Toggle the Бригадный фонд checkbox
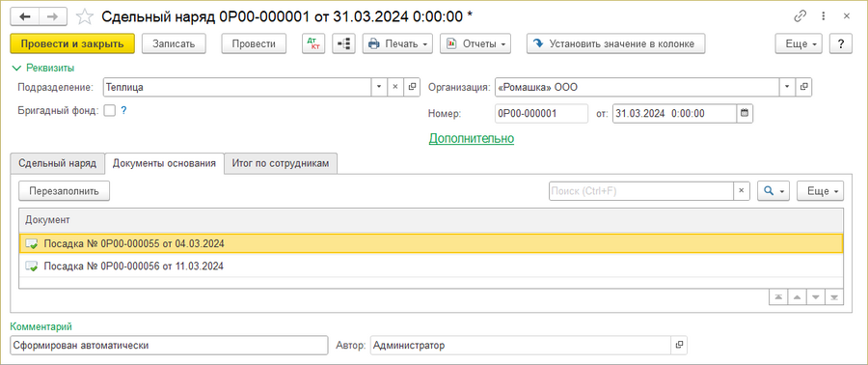The height and width of the screenshot is (365, 868). (x=110, y=111)
